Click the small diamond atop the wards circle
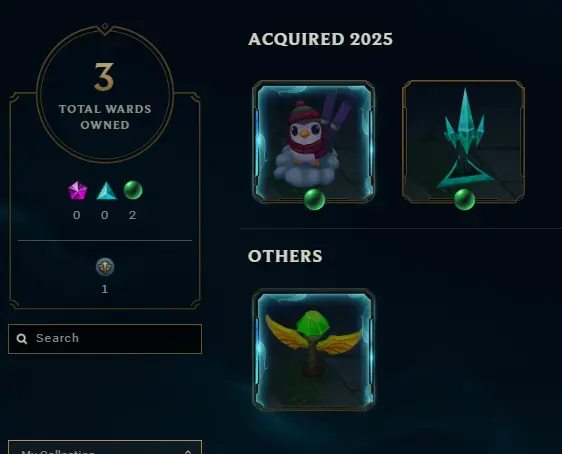 [x=105, y=26]
